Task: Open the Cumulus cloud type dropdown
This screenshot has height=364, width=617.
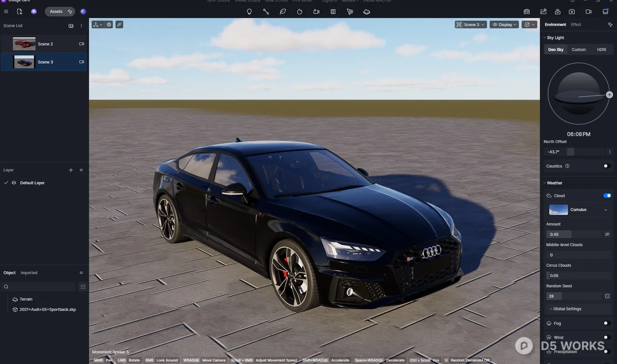Action: (x=578, y=210)
